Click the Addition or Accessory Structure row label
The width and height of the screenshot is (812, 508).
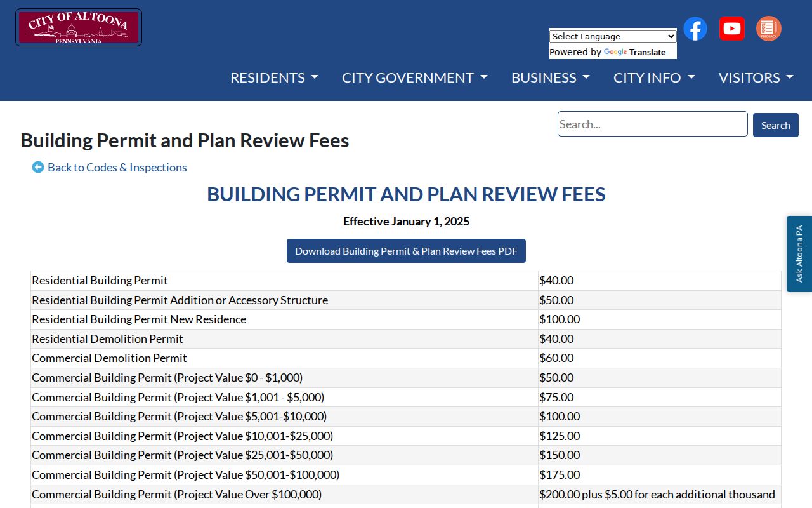click(180, 300)
